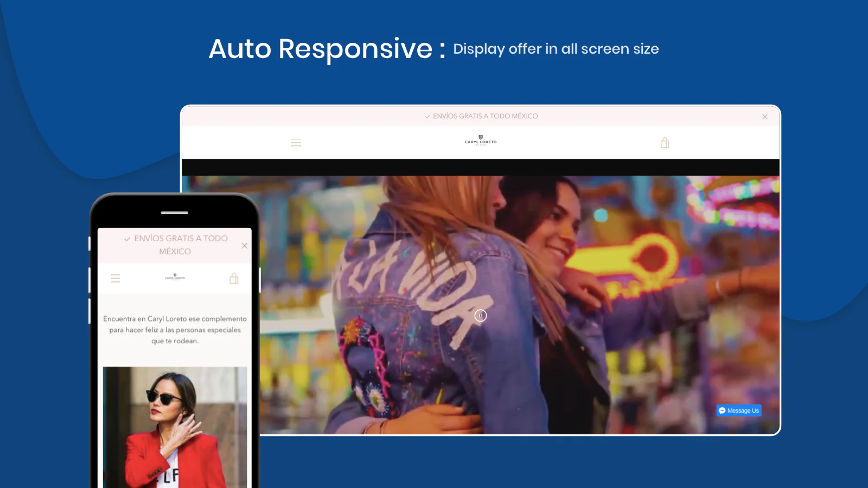The image size is (868, 488).
Task: Open the shopping bag on desktop site
Action: pyautogui.click(x=665, y=143)
